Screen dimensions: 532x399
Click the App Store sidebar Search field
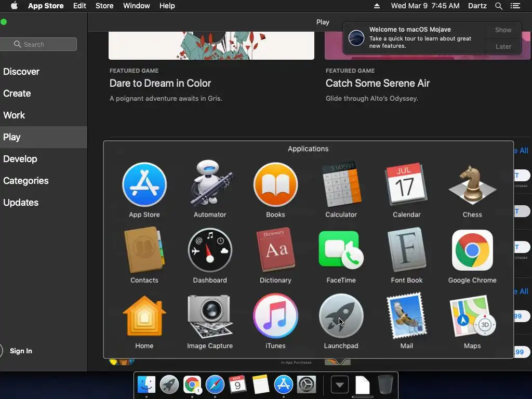[38, 44]
